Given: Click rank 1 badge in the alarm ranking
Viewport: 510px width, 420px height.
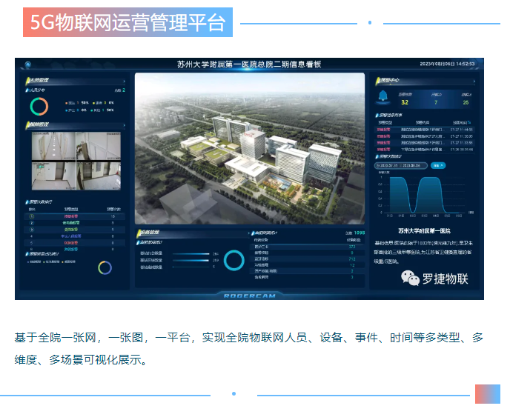Looking at the screenshot, I should click(31, 216).
